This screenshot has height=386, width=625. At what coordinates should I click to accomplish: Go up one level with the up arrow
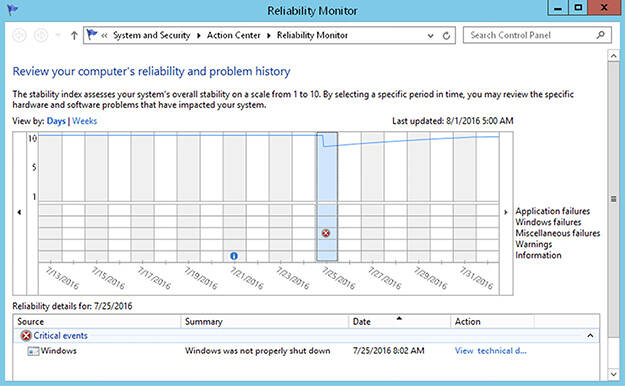(74, 35)
